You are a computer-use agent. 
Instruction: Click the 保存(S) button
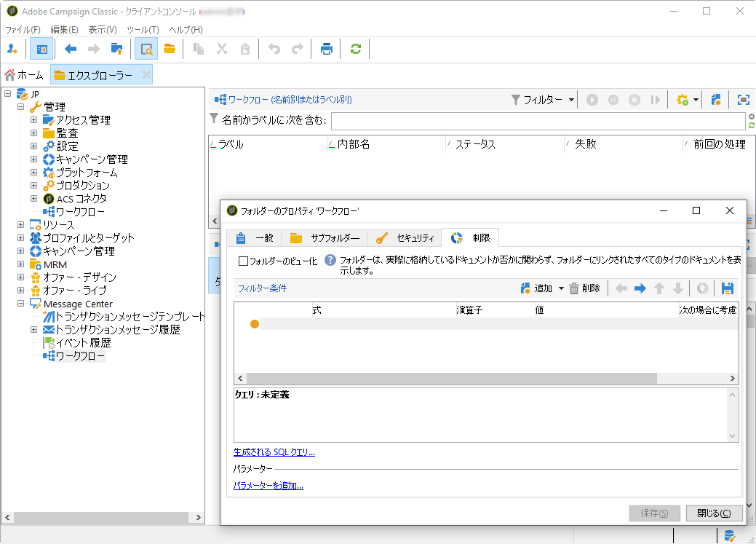coord(654,513)
